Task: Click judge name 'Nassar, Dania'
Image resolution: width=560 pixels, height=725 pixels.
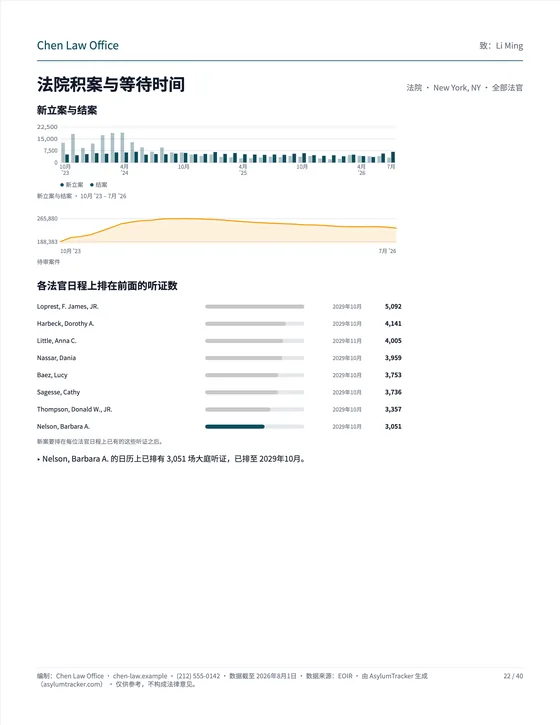Action: (56, 358)
